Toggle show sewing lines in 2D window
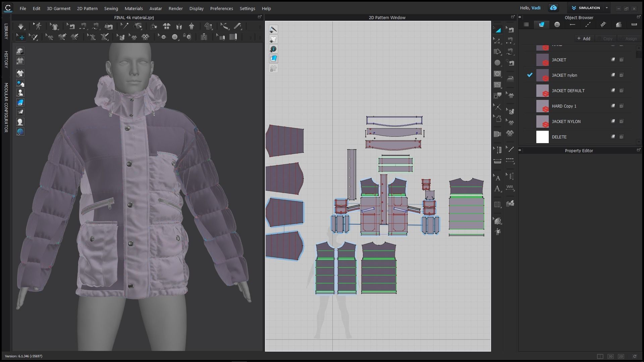This screenshot has width=644, height=362. pos(273,29)
